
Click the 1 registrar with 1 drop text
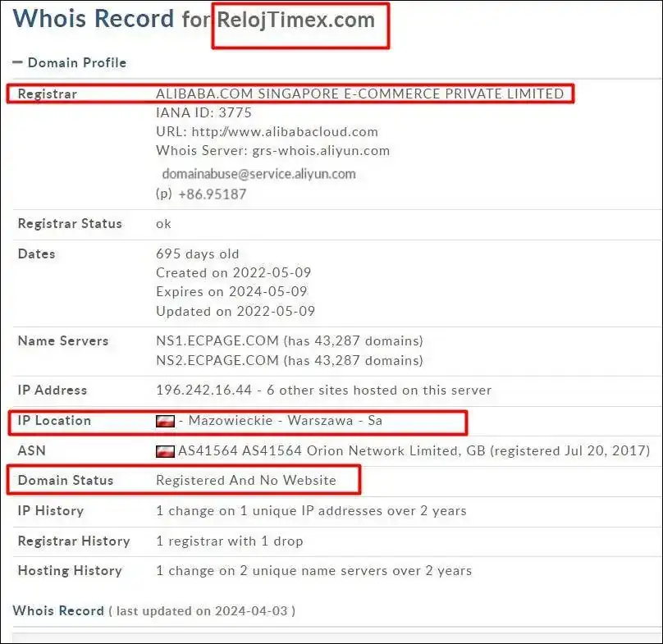click(x=230, y=541)
